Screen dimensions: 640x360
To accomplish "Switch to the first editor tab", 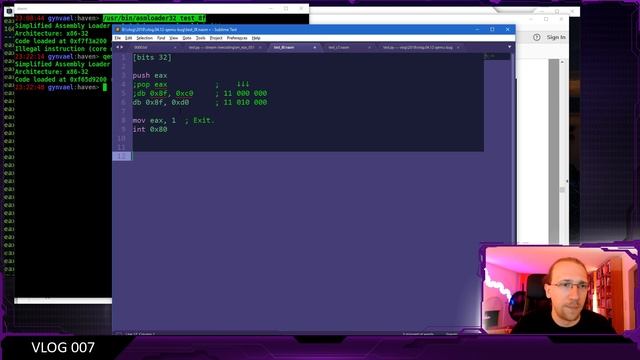I will [153, 48].
